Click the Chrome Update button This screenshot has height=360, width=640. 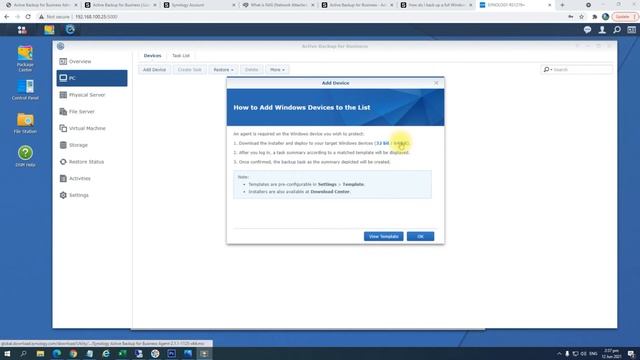[x=625, y=17]
